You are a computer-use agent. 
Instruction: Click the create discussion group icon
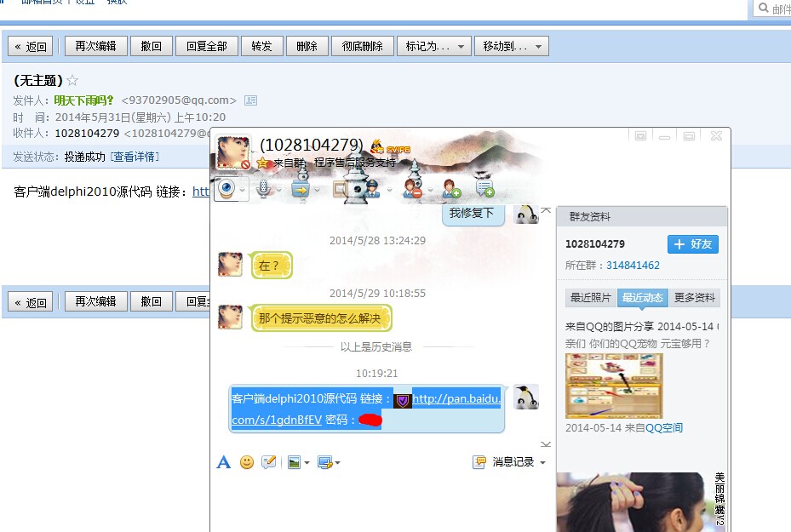tap(484, 189)
